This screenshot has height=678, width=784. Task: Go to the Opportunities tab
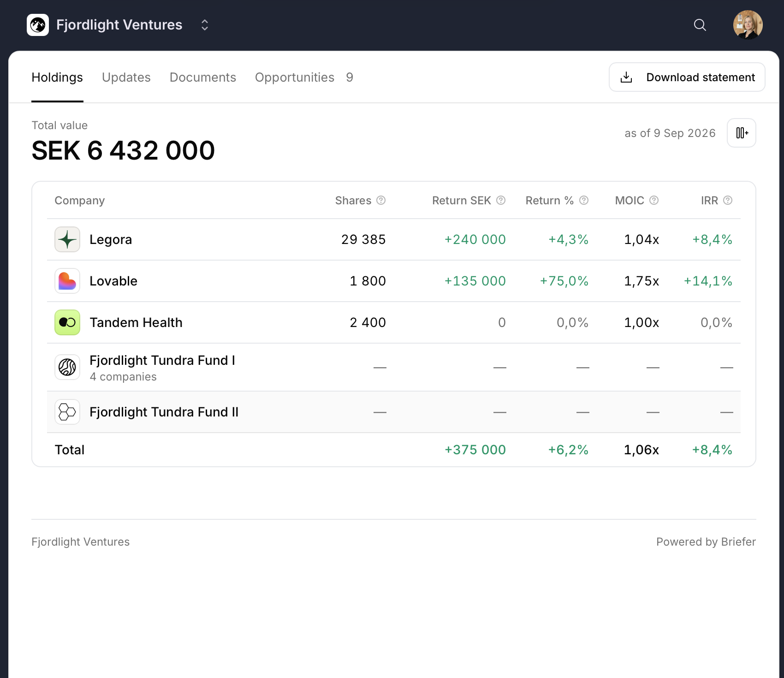click(x=295, y=77)
